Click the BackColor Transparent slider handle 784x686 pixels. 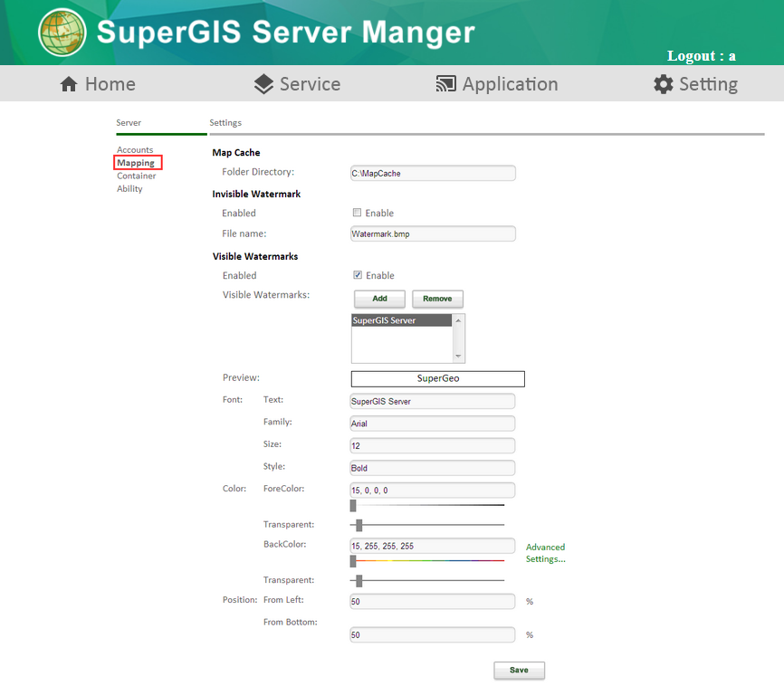click(359, 580)
